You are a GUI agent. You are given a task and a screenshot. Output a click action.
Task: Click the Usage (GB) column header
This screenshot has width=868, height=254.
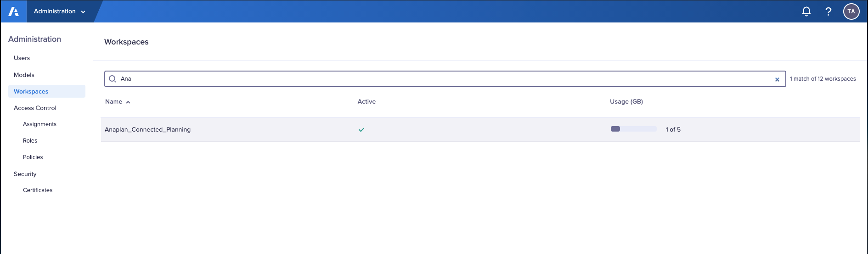click(x=626, y=102)
